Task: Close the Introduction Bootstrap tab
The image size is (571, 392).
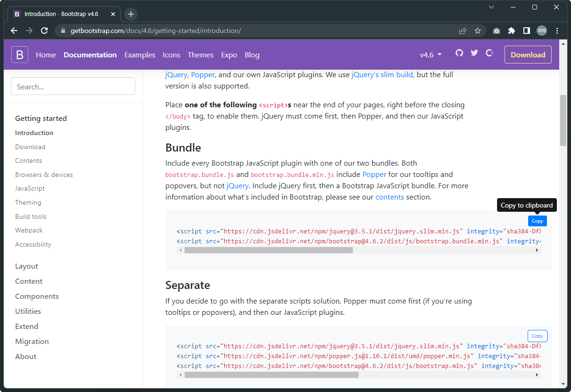Action: pyautogui.click(x=113, y=14)
